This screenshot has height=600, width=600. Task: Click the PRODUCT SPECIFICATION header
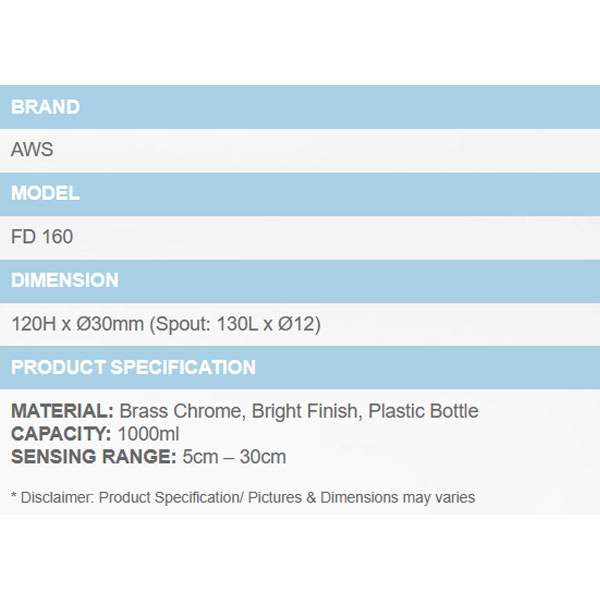click(133, 367)
